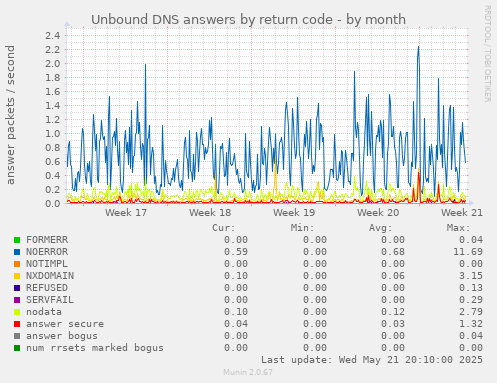Click nodata max value 2.79
Image resolution: width=497 pixels, height=383 pixels.
(471, 312)
